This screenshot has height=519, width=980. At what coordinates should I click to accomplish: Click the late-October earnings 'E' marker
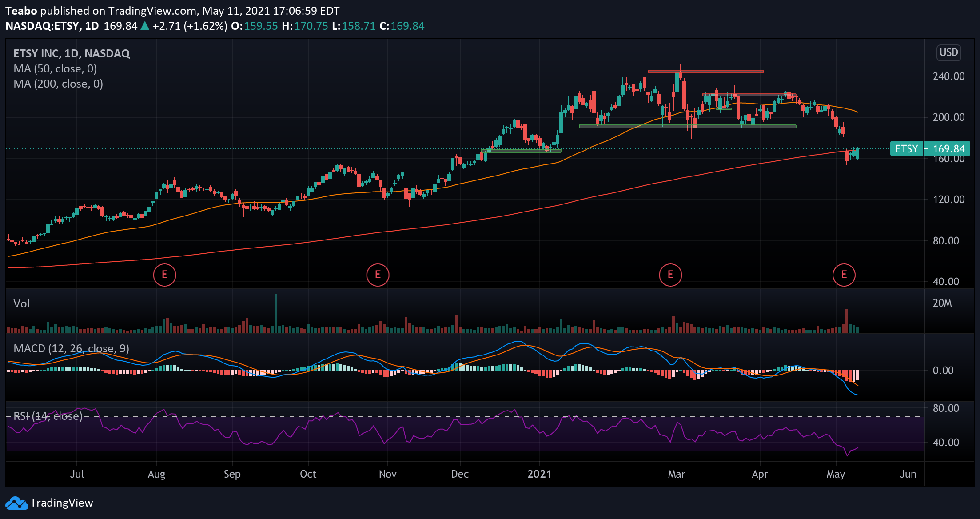tap(378, 275)
